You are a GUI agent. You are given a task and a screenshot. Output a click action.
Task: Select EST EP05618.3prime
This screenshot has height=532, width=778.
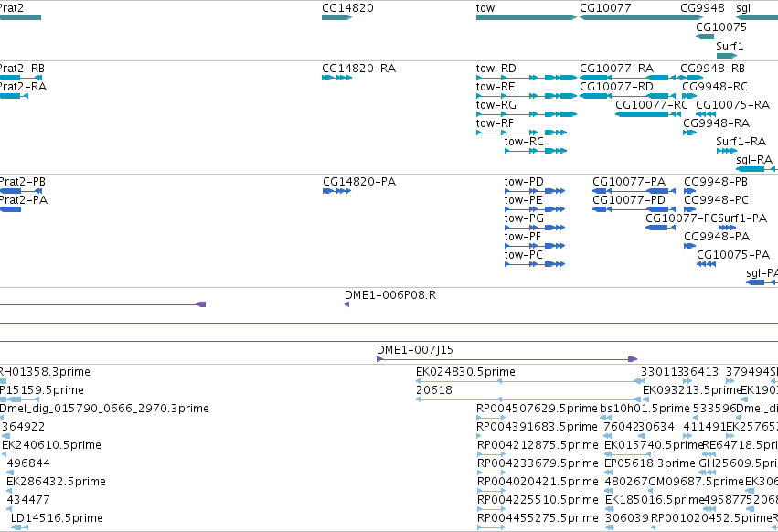(x=607, y=473)
